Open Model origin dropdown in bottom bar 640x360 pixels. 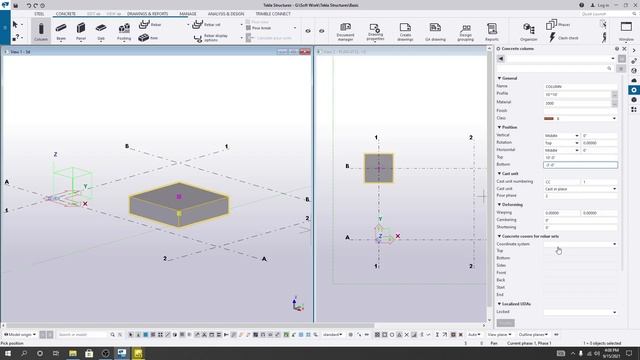tap(20, 335)
